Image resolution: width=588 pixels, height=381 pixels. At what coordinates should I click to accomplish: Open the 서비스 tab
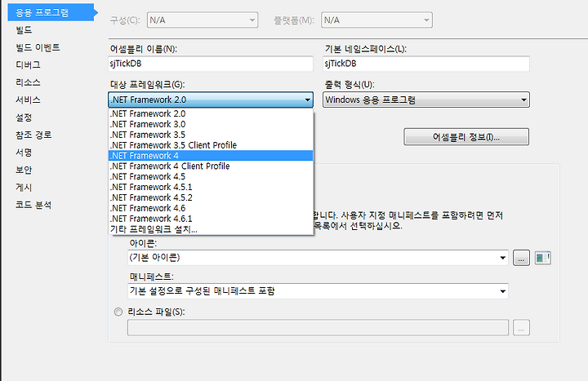(x=28, y=100)
